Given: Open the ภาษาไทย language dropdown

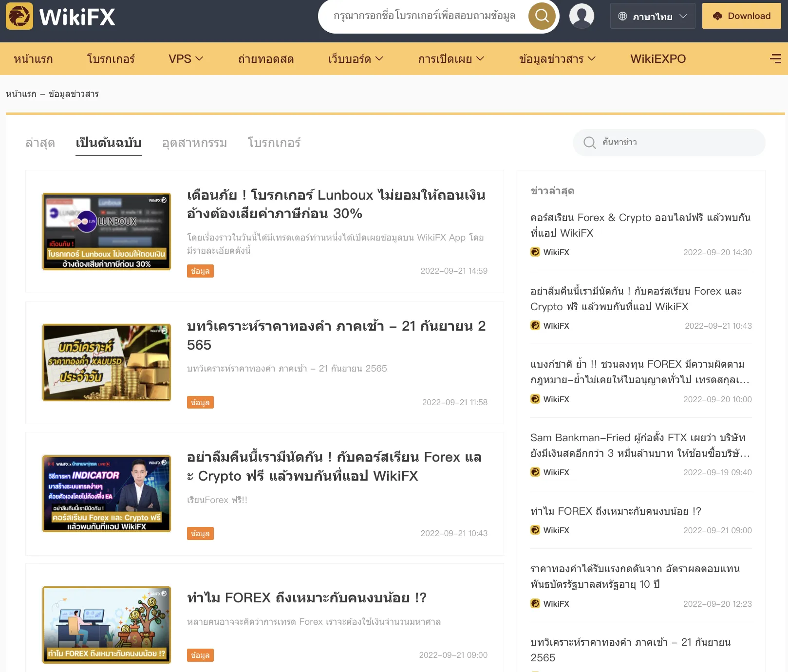Looking at the screenshot, I should (x=653, y=16).
